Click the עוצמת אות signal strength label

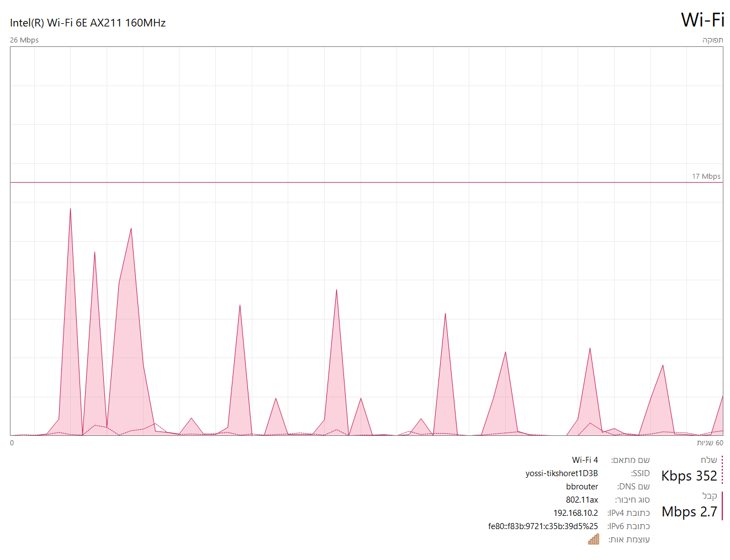point(629,540)
